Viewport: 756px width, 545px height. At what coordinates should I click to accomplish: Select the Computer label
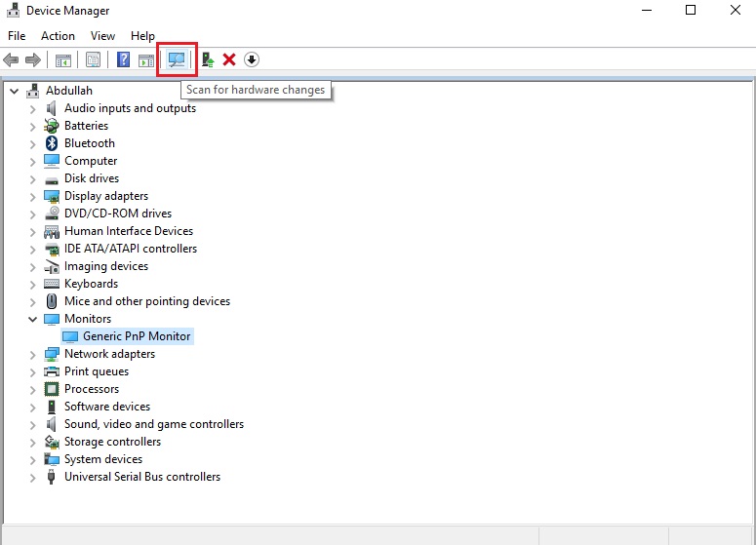click(x=91, y=161)
